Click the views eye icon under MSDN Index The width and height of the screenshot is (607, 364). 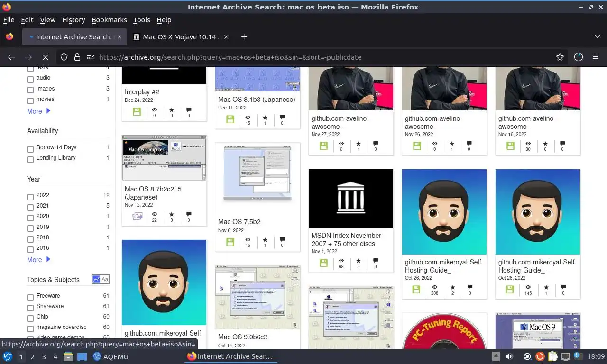[x=341, y=261]
